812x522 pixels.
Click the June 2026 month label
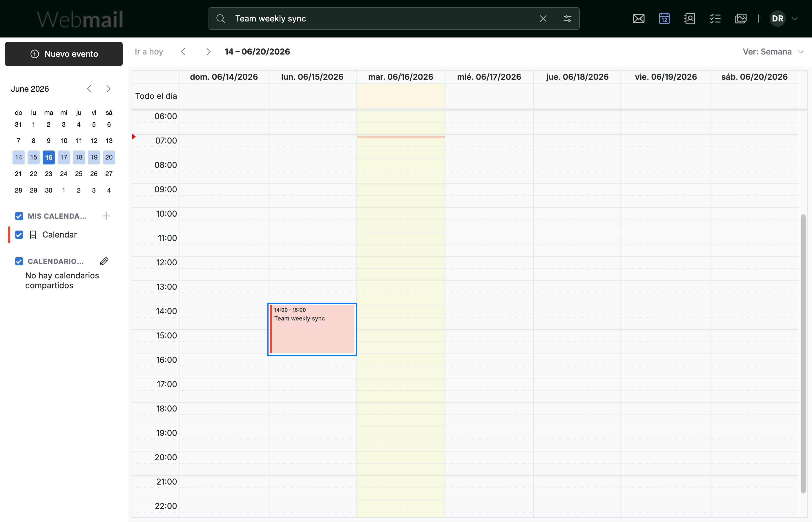tap(30, 89)
